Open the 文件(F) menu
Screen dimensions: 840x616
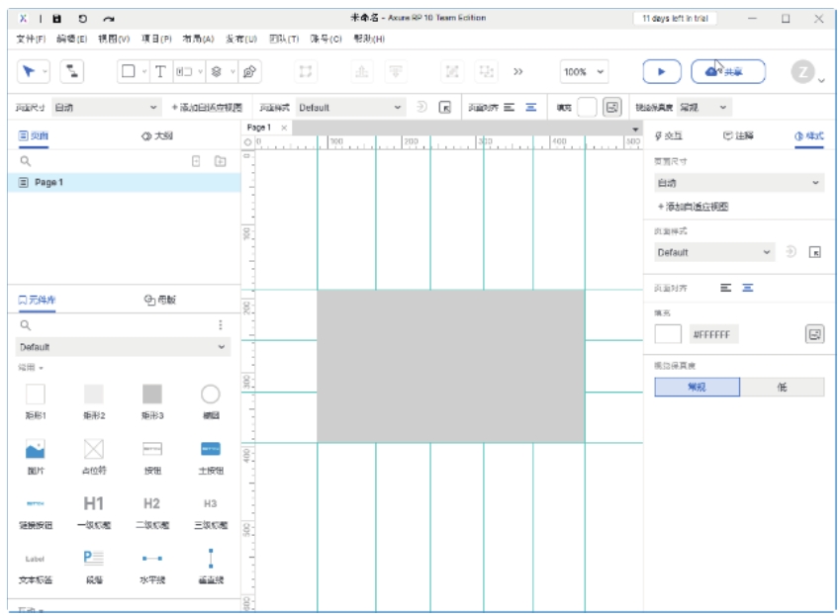31,39
